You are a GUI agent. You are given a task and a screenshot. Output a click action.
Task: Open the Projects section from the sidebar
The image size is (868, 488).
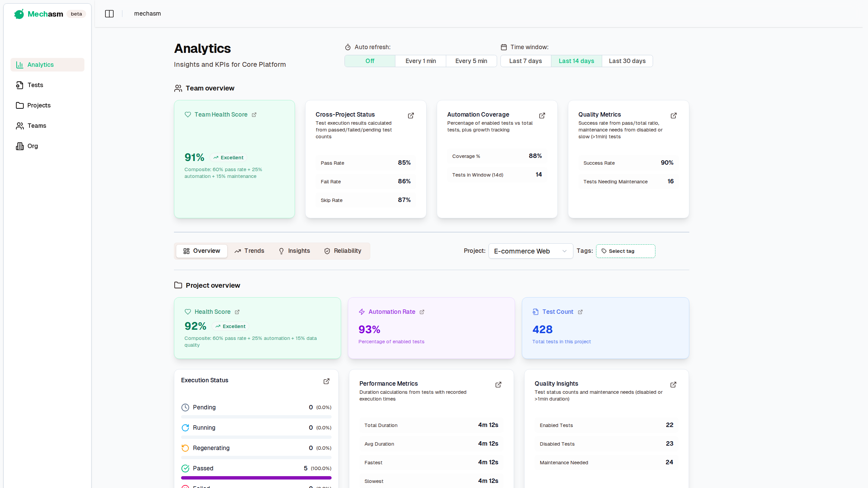[39, 105]
